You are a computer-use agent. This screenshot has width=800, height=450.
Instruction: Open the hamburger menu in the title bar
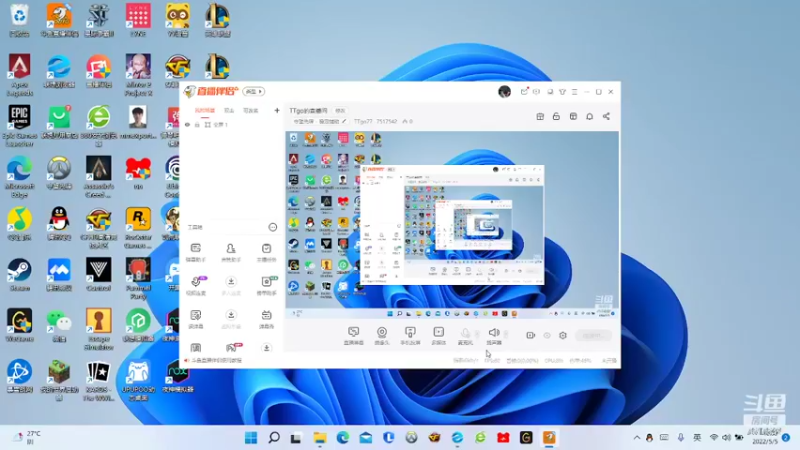(574, 92)
